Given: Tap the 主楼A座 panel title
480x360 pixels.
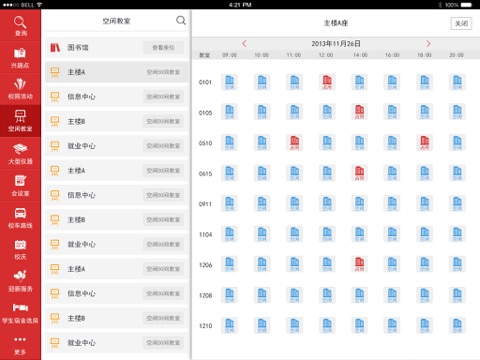Looking at the screenshot, I should (x=336, y=23).
